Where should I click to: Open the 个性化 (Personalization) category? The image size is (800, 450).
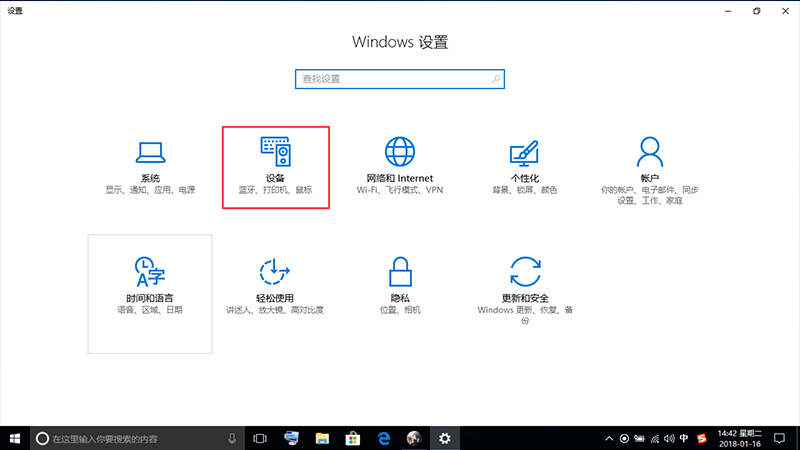pyautogui.click(x=524, y=167)
